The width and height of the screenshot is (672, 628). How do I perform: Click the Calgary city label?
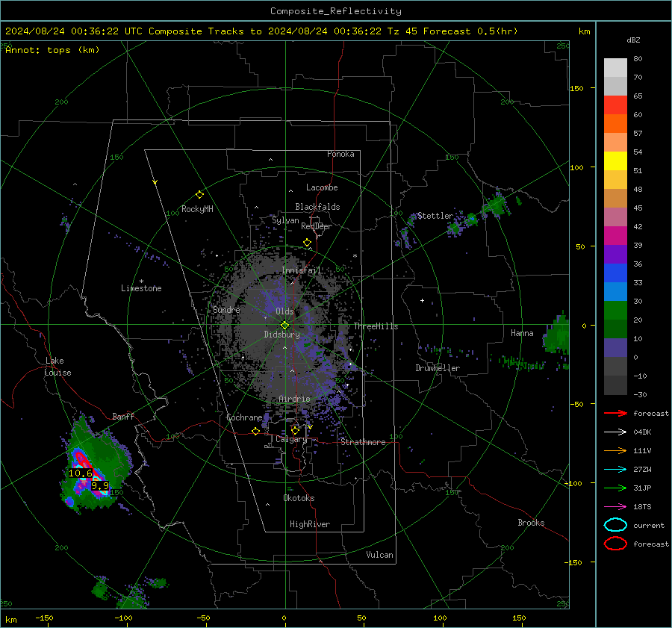click(291, 439)
